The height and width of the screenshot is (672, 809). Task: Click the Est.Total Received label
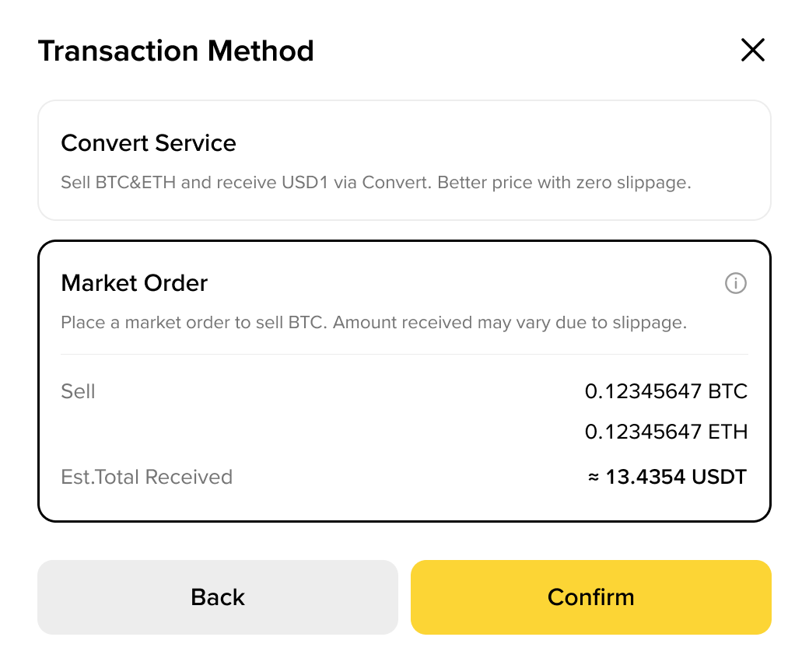click(x=146, y=477)
